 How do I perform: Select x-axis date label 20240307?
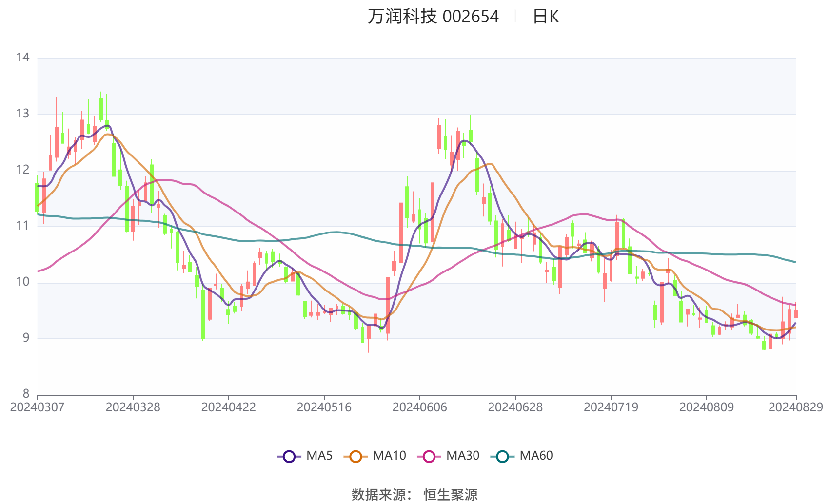click(37, 407)
